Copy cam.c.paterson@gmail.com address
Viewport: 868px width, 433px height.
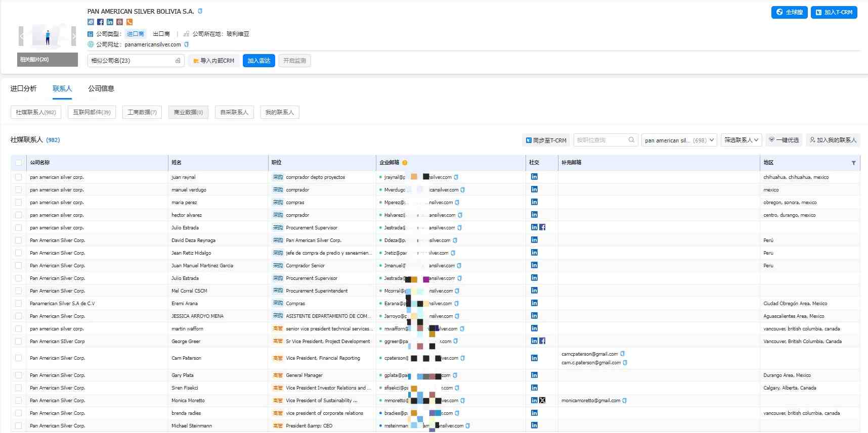coord(625,363)
